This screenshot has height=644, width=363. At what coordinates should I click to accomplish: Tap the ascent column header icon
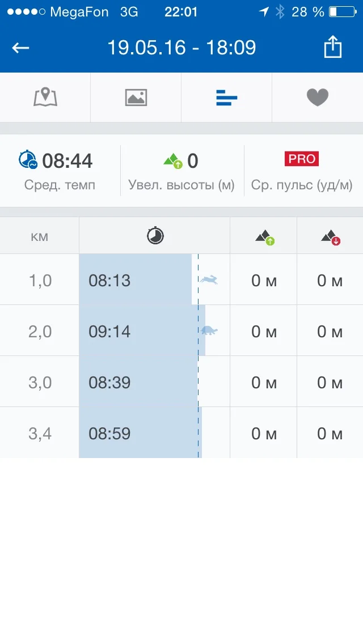(264, 238)
